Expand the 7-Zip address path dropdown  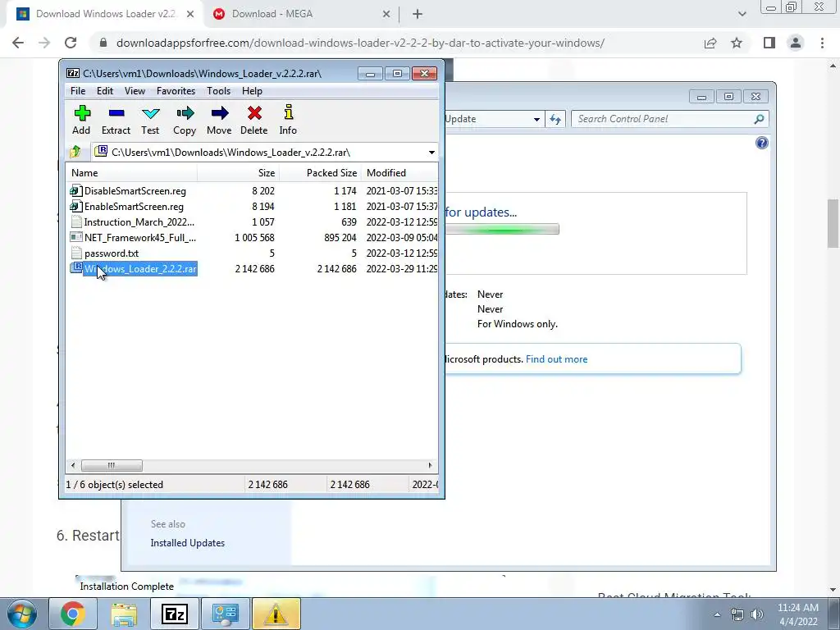(x=431, y=152)
